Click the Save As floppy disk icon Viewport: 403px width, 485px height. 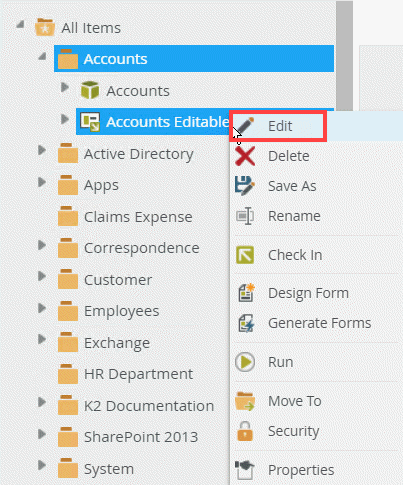(x=245, y=186)
